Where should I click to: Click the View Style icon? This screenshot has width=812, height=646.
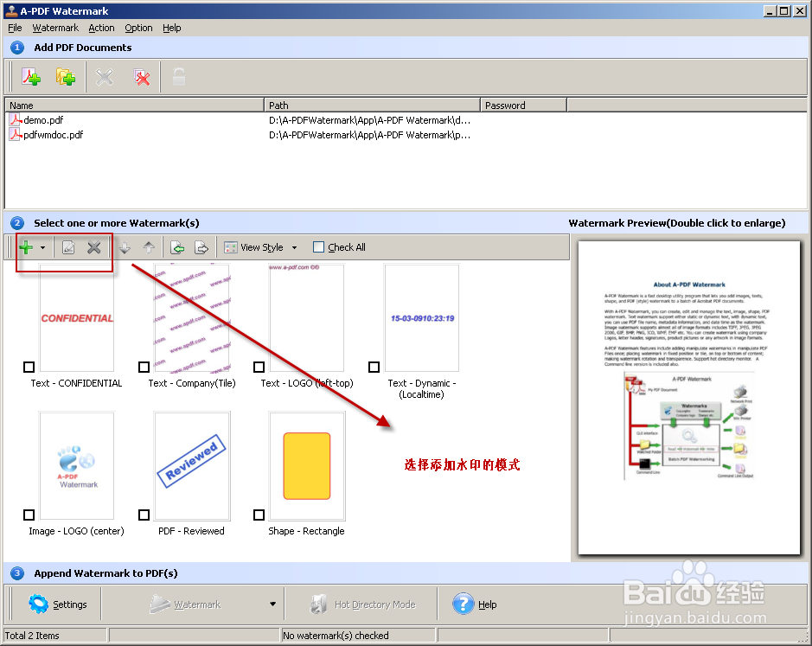[230, 247]
